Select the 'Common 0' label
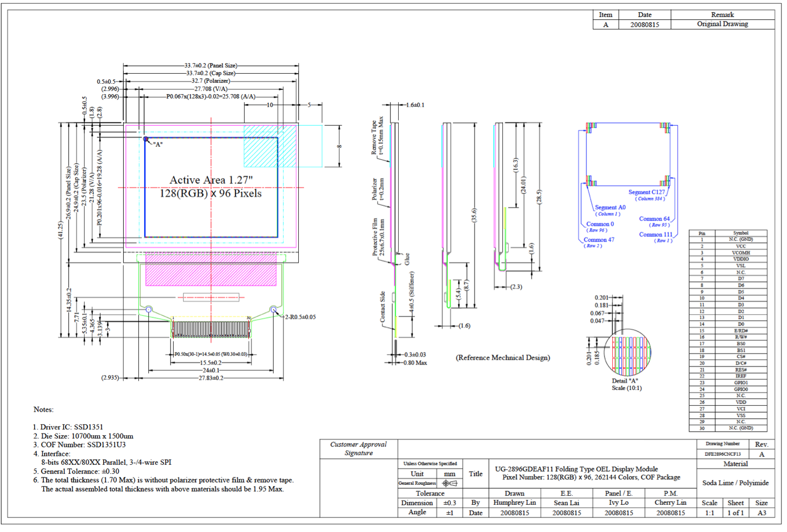This screenshot has width=787, height=532. [600, 224]
